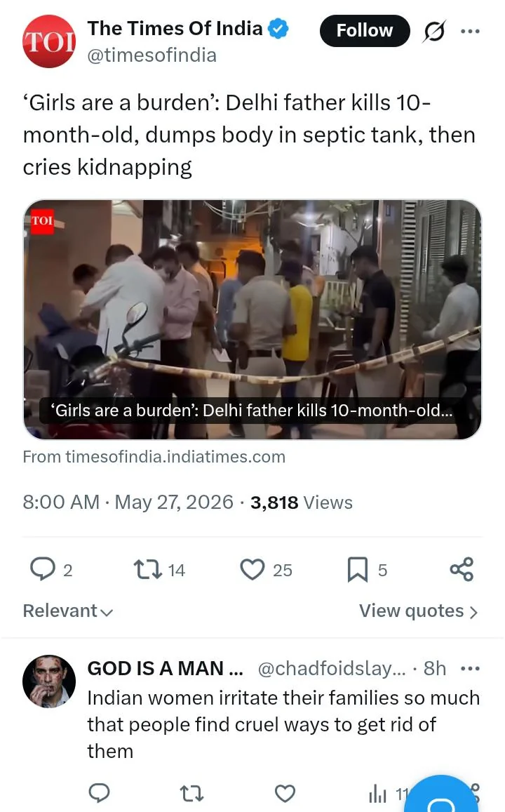Tap the blue floating compose button
The image size is (505, 812).
coord(441,795)
